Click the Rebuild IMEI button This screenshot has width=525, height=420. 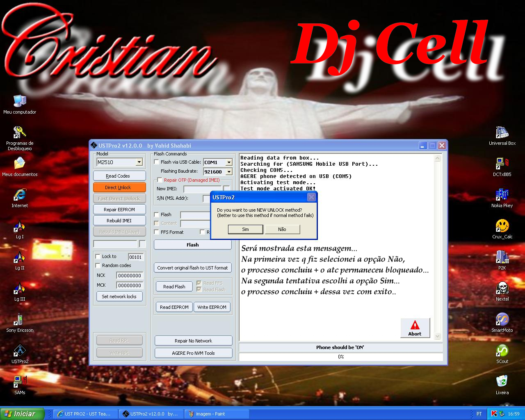coord(119,221)
